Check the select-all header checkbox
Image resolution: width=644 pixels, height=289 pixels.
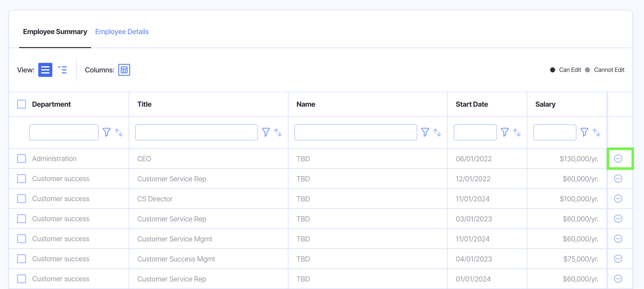point(22,104)
